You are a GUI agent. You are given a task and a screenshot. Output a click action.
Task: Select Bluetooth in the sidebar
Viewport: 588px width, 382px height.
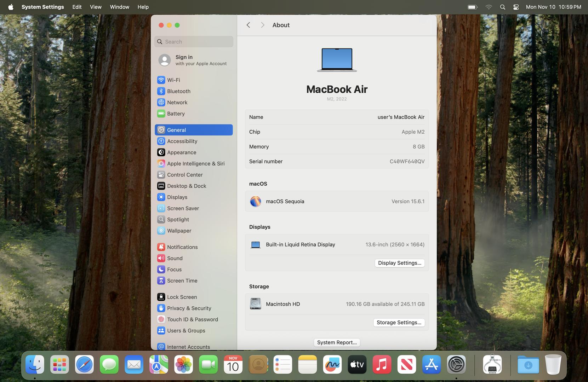[x=178, y=91]
